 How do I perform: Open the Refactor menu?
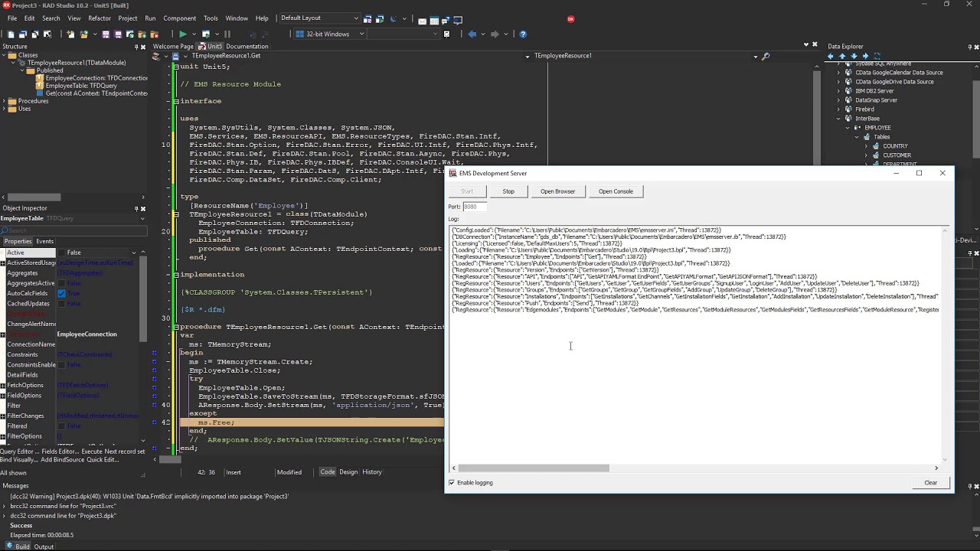(100, 18)
